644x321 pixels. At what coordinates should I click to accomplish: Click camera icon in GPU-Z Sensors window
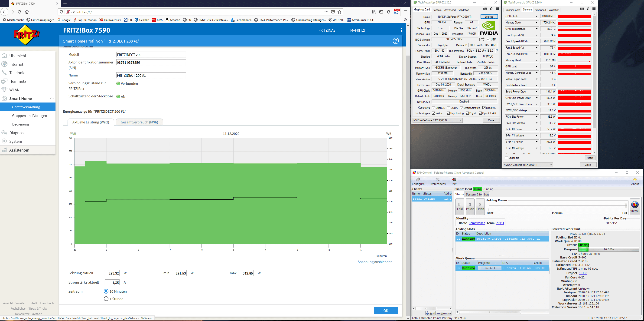pos(582,9)
